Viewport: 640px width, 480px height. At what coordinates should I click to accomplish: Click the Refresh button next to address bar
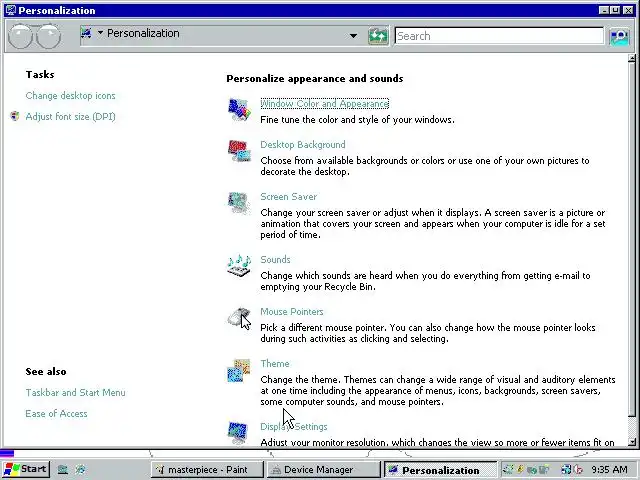(x=378, y=36)
